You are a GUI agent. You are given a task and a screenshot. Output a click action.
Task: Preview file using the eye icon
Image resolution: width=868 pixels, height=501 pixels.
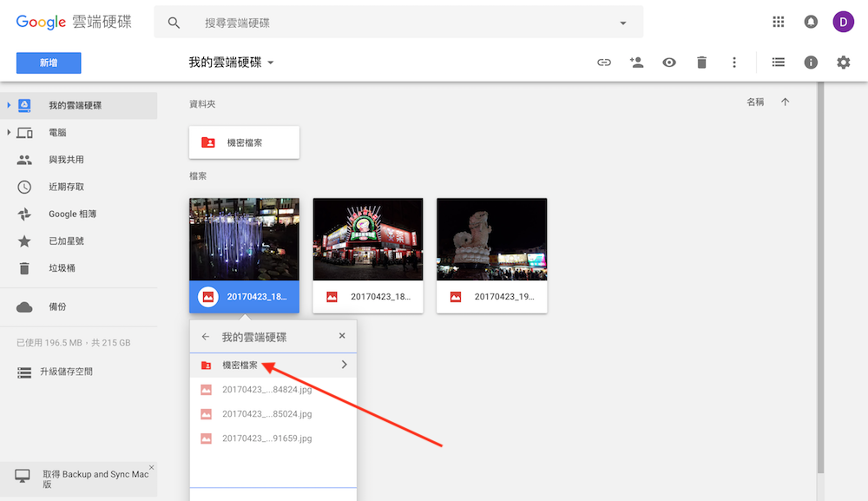click(669, 63)
